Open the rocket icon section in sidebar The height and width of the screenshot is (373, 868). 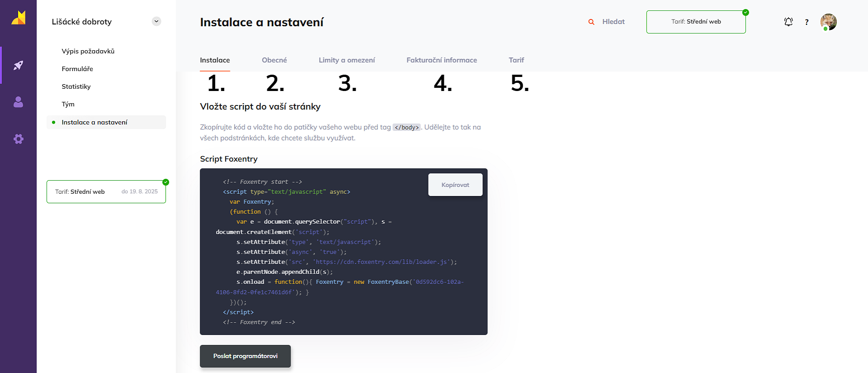pyautogui.click(x=18, y=65)
